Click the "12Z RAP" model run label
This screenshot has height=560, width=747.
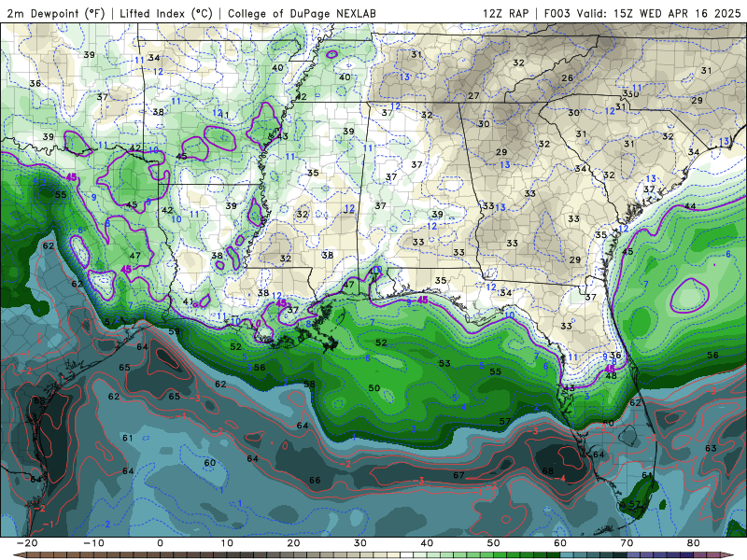506,13
